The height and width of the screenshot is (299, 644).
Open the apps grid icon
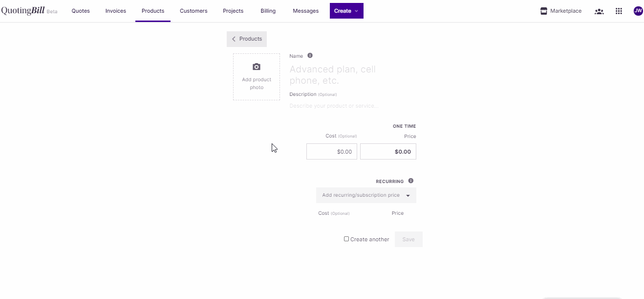(619, 11)
